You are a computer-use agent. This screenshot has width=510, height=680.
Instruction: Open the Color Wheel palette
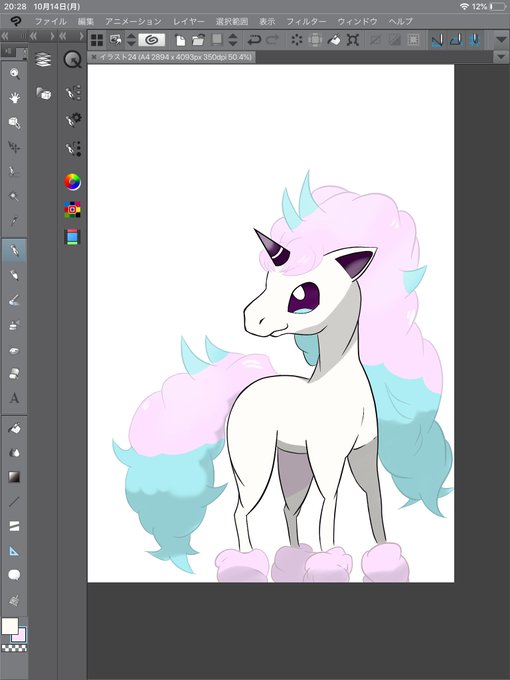point(72,182)
